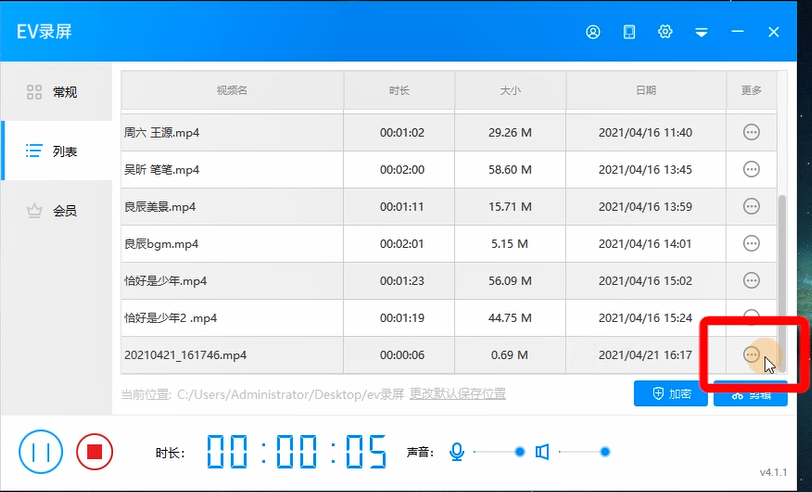The width and height of the screenshot is (812, 492).
Task: Open the title bar dropdown menu icon
Action: [x=701, y=33]
